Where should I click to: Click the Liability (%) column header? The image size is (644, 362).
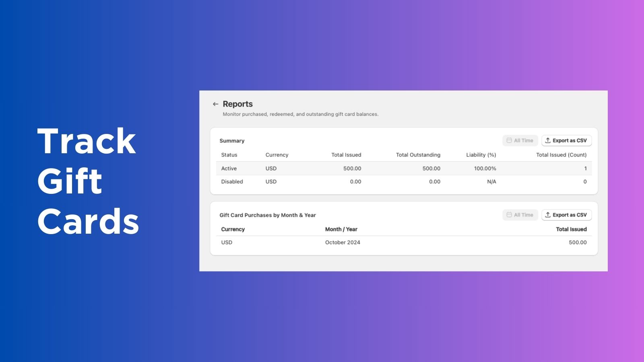click(481, 155)
